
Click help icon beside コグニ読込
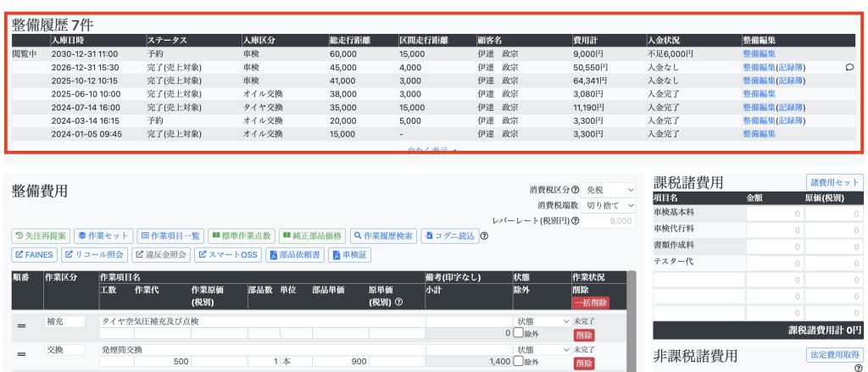[484, 236]
